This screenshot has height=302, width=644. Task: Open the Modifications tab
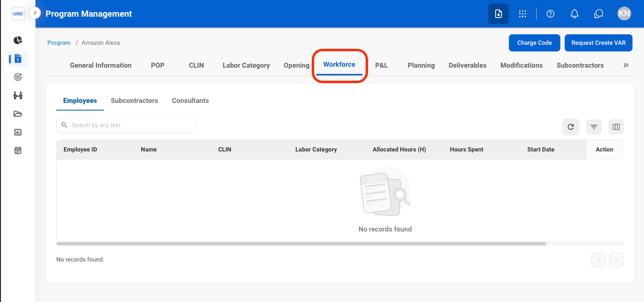(x=521, y=65)
